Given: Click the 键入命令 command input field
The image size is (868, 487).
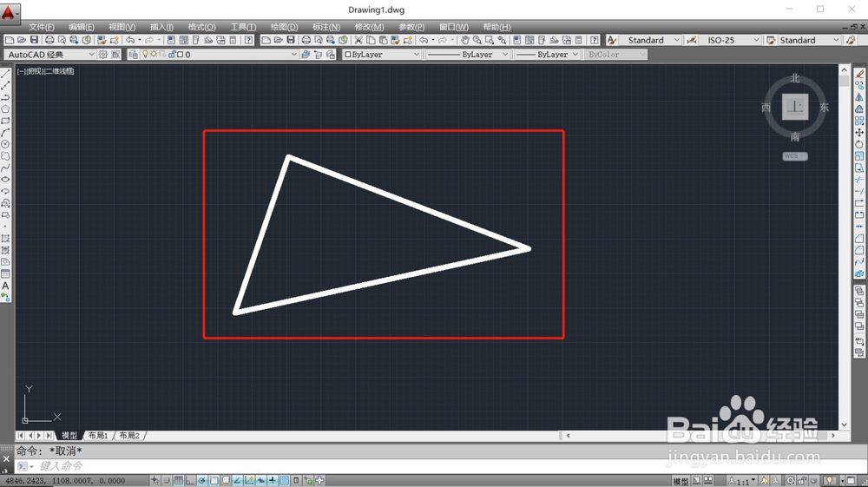Looking at the screenshot, I should (431, 466).
